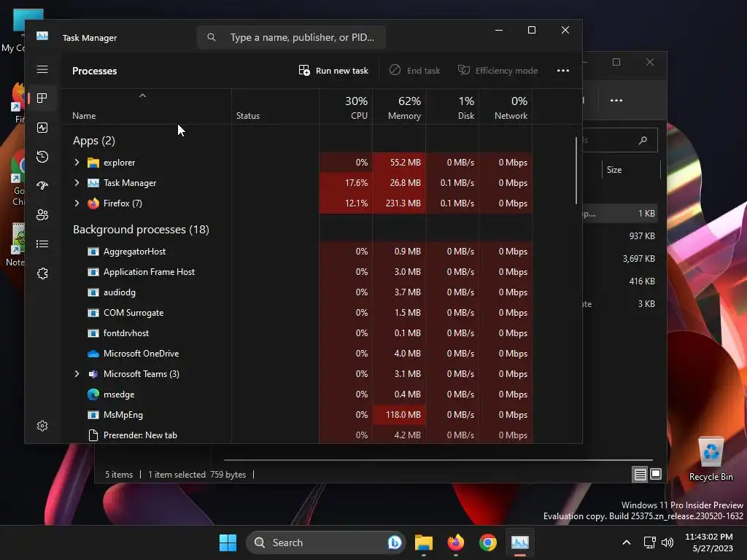Select the Application Frame Host process row
The height and width of the screenshot is (560, 747).
coord(296,272)
